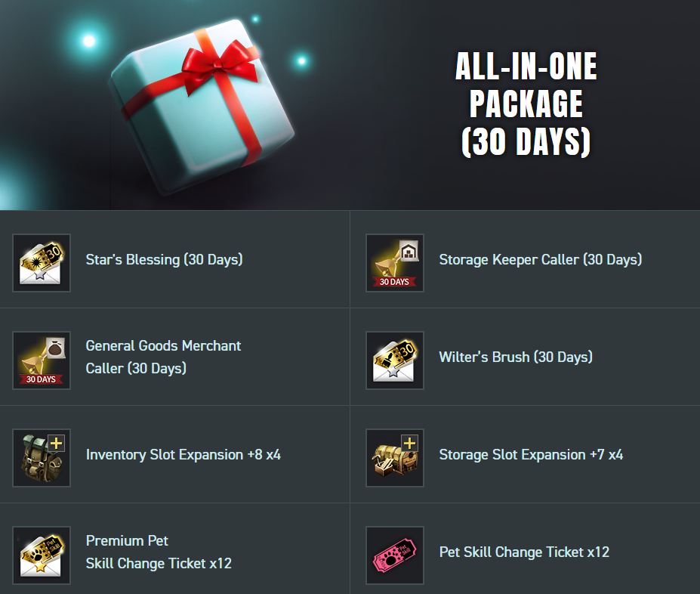Viewport: 700px width, 594px height.
Task: Click the All-In-One Package title text
Action: coord(526,104)
